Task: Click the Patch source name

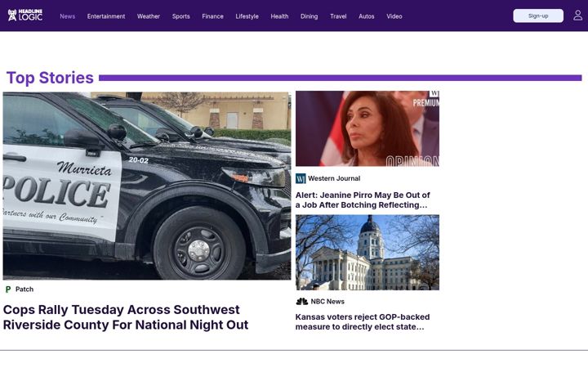Action: point(24,289)
